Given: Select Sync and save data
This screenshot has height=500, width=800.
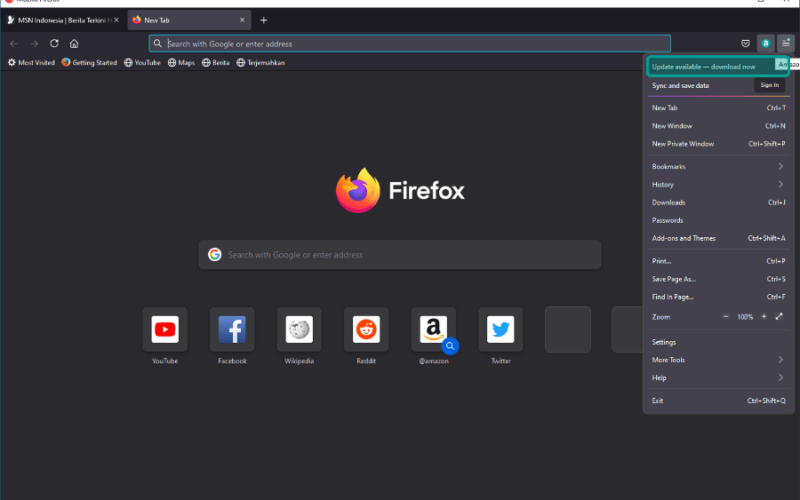Looking at the screenshot, I should [x=680, y=86].
